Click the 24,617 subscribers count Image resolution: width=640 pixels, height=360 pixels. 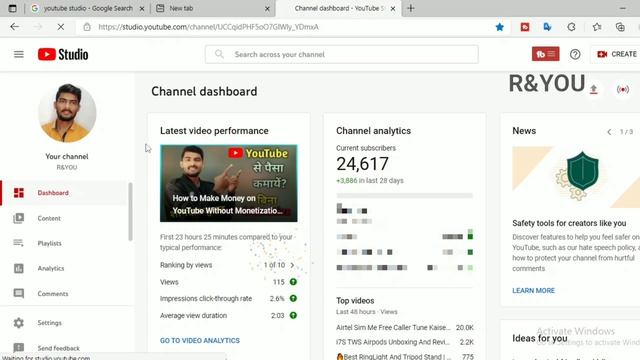click(362, 164)
